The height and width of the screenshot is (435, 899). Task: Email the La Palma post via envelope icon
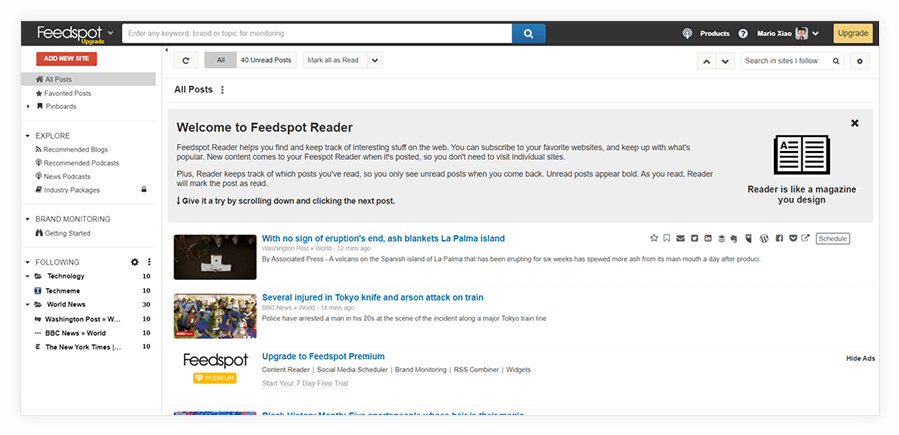[681, 238]
